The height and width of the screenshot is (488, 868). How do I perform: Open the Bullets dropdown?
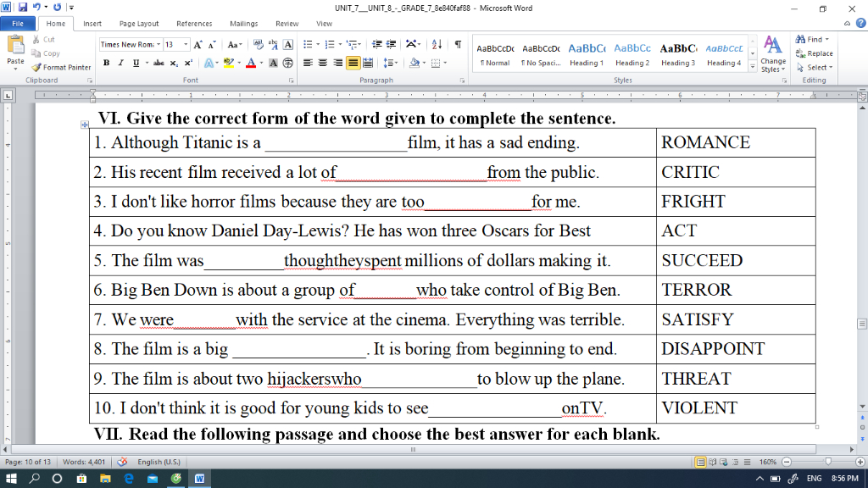coord(318,45)
